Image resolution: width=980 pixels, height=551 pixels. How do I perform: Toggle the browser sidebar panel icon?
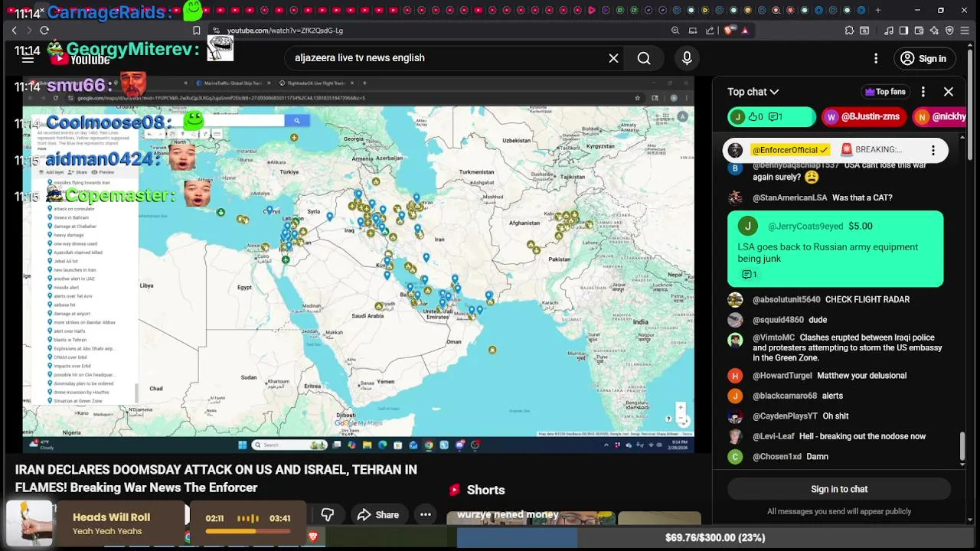904,31
